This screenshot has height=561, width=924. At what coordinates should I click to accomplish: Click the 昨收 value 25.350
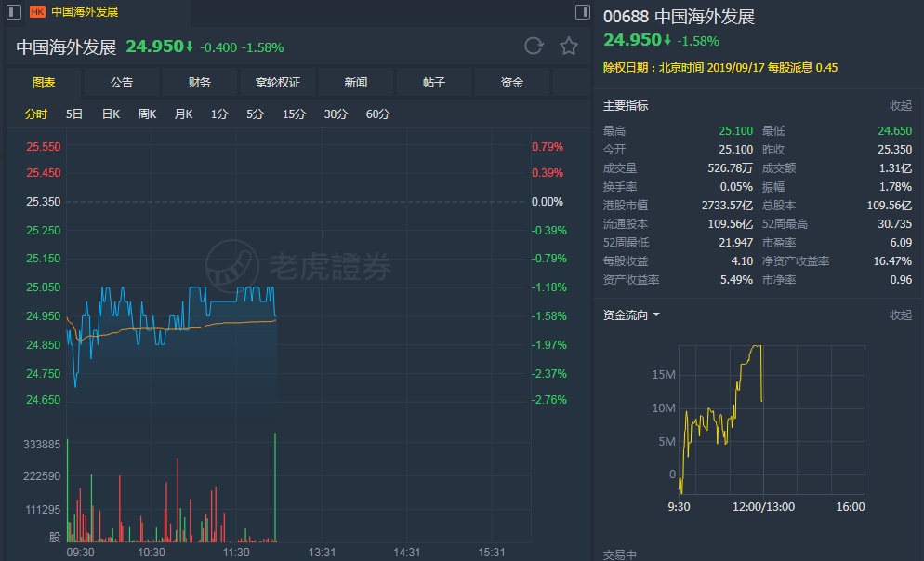(x=894, y=150)
